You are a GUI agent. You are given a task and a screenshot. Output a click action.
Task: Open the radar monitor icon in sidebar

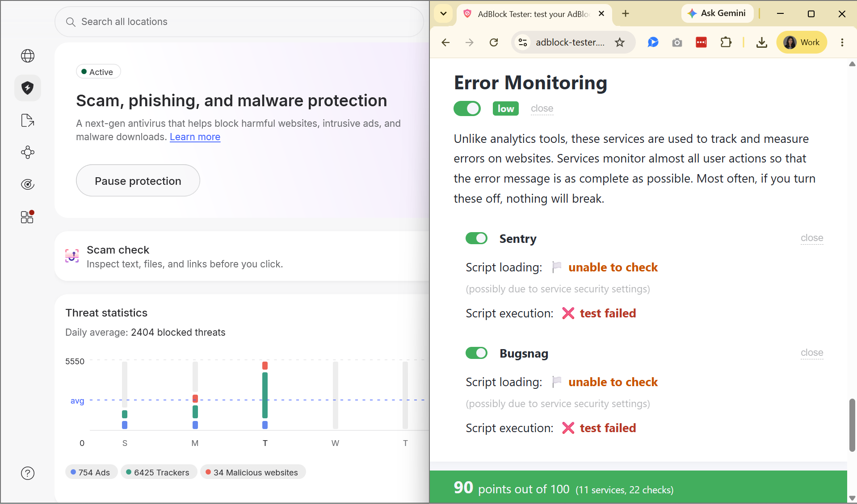[28, 184]
